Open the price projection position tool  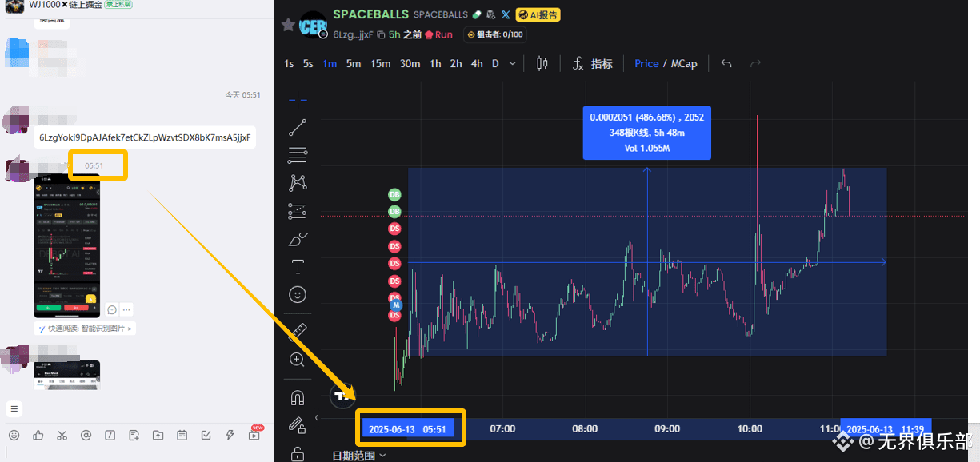298,211
